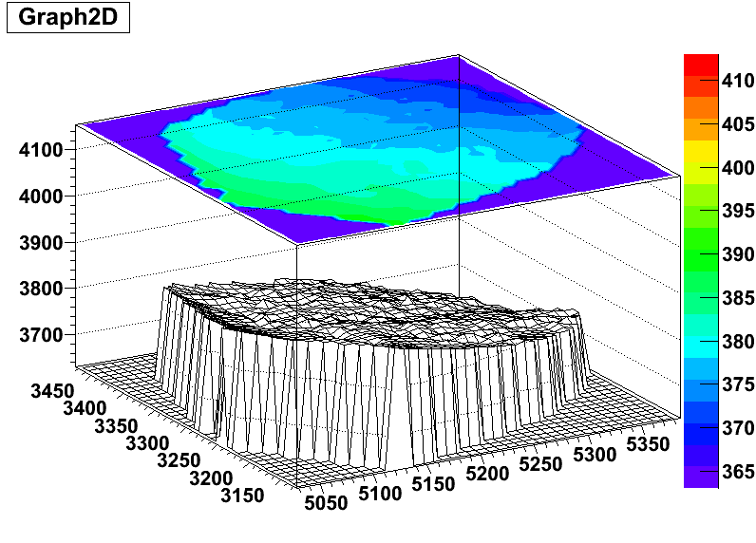Click the axis label 5300
Viewport: 756px width, 543px height.
pyautogui.click(x=595, y=455)
